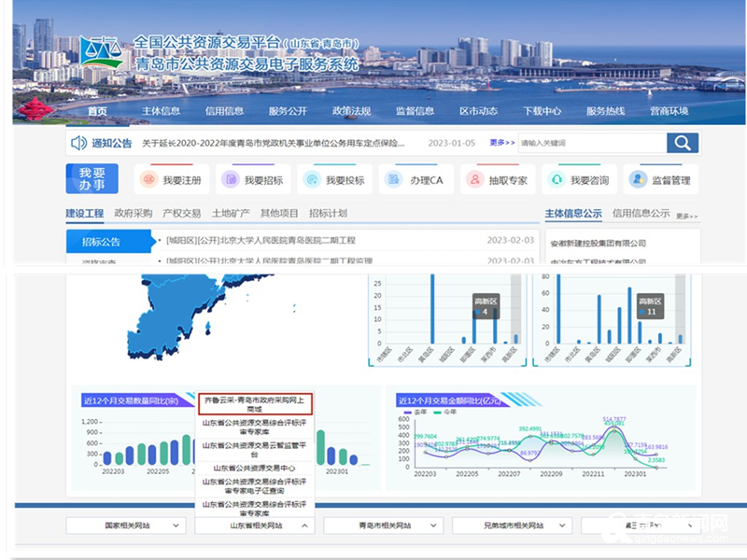Viewport: 747px width, 560px height.
Task: Click the keyword search input field
Action: coord(590,143)
